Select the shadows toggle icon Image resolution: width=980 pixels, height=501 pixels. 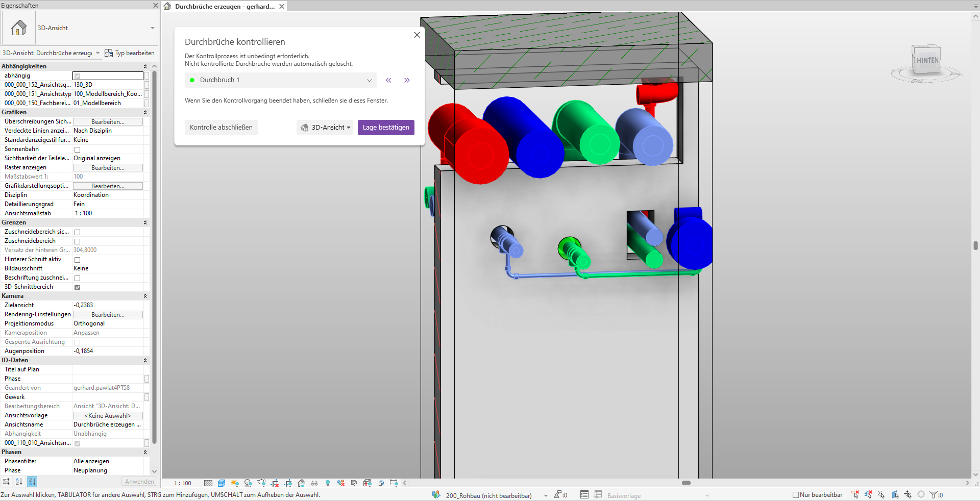[249, 483]
